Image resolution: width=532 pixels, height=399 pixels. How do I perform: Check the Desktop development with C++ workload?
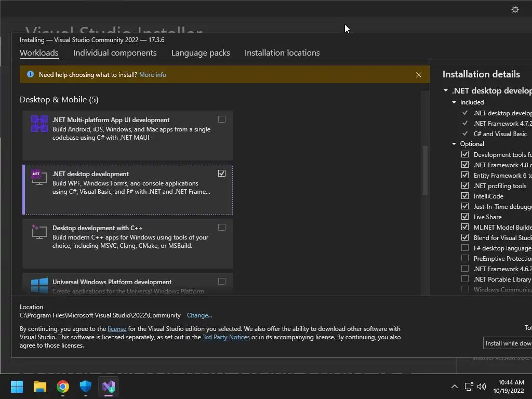pos(221,227)
